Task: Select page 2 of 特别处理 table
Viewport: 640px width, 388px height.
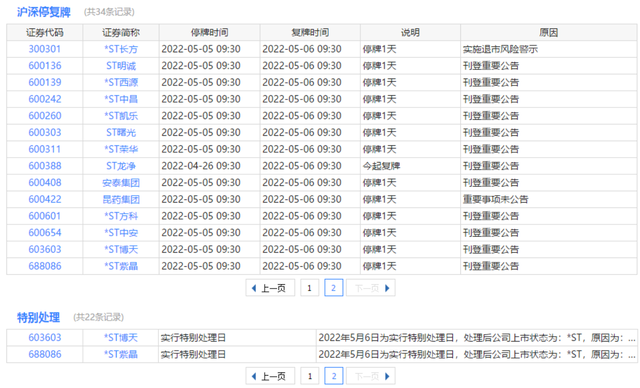Action: coord(333,376)
